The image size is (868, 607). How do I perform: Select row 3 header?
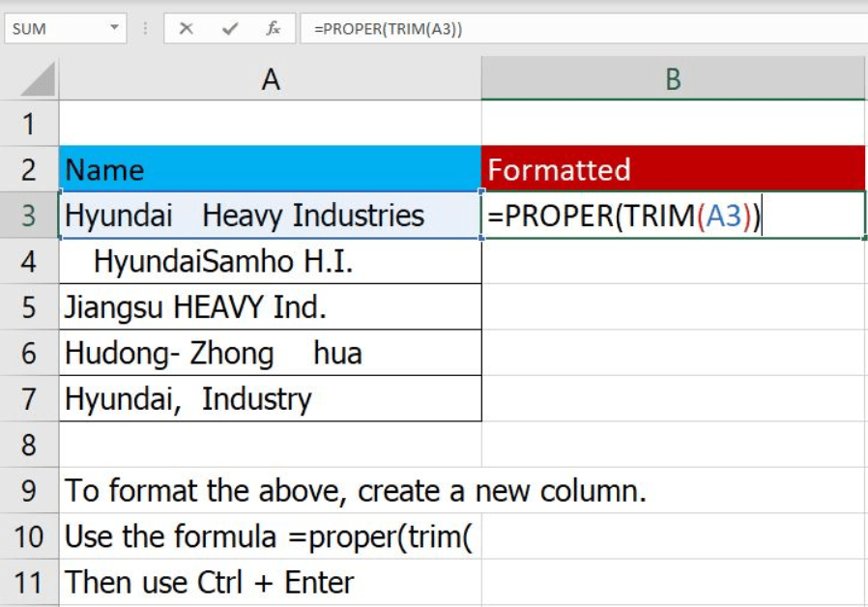[x=28, y=216]
